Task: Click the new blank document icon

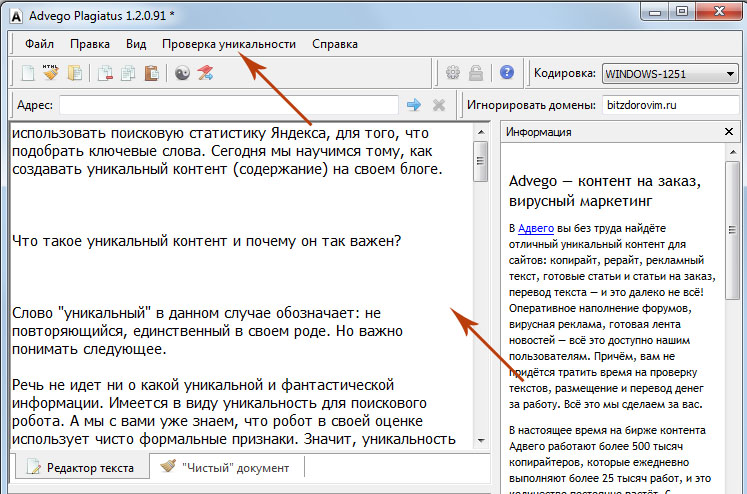Action: [x=28, y=73]
